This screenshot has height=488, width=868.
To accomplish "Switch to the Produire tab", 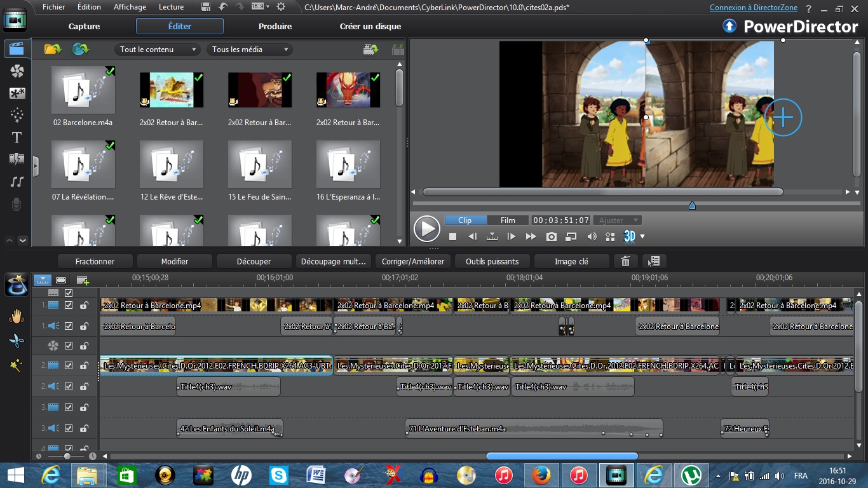I will pyautogui.click(x=275, y=26).
